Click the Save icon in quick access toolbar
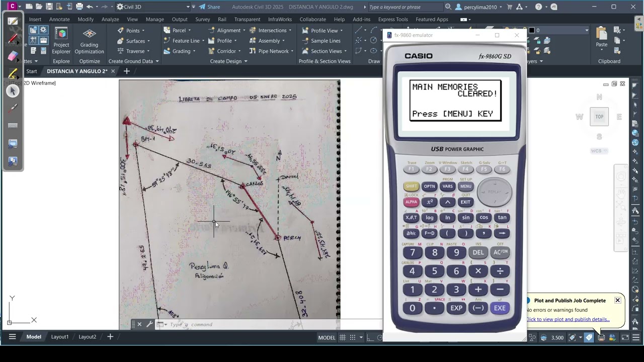 pyautogui.click(x=49, y=7)
